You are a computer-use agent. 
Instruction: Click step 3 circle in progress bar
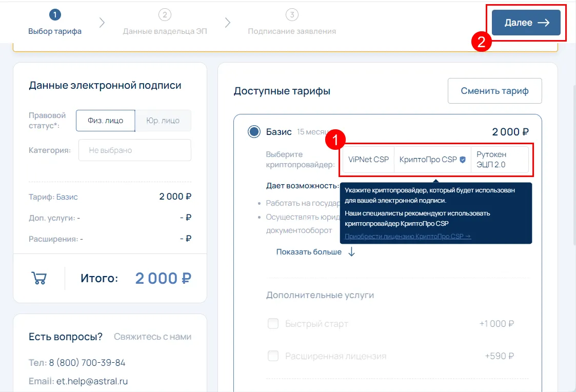292,15
